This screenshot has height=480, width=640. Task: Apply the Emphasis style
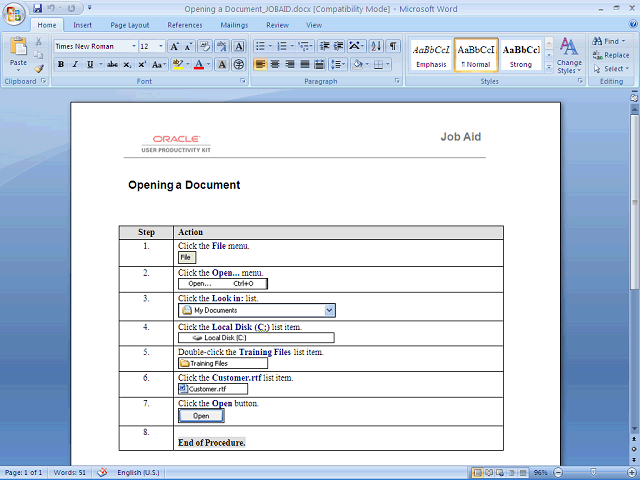pos(431,56)
